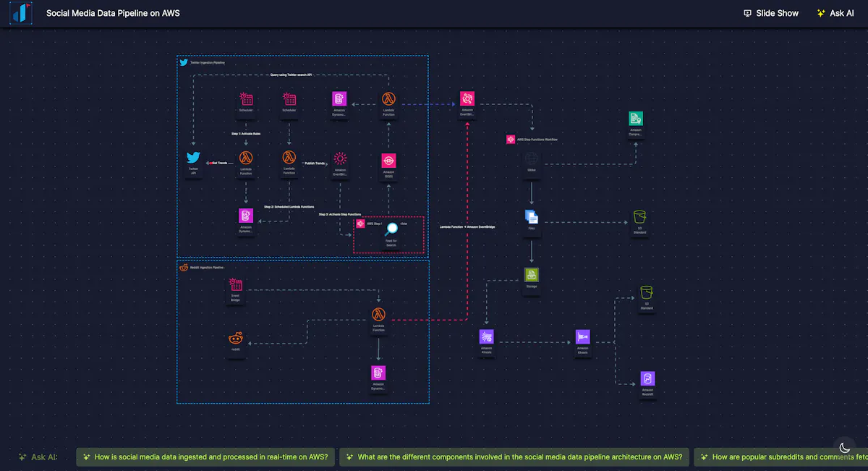Image resolution: width=868 pixels, height=471 pixels.
Task: Select the Lambda Function beside Get Trends label
Action: (x=246, y=158)
